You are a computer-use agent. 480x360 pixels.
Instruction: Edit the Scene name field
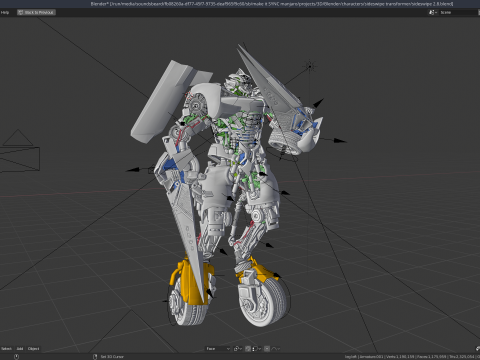[459, 12]
